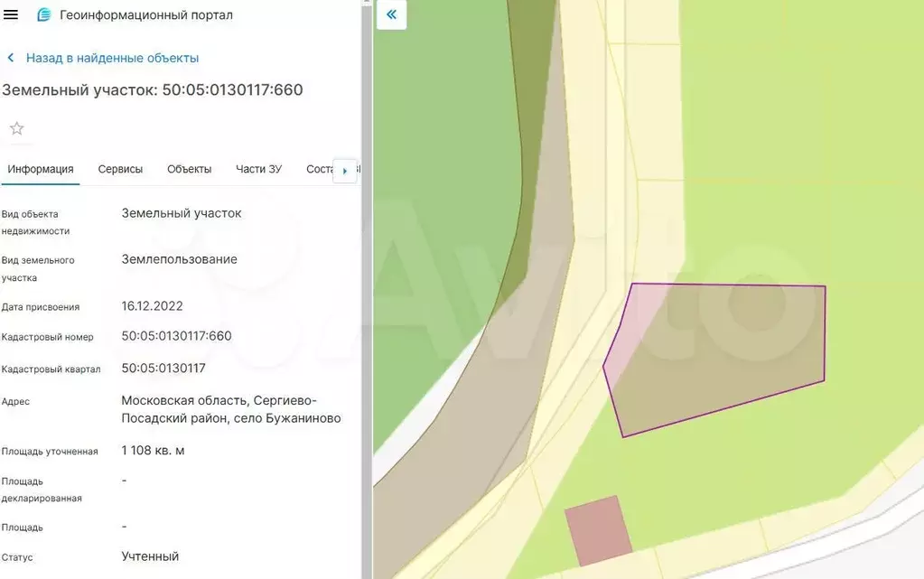The width and height of the screenshot is (924, 579).
Task: Click the Геоинформационный портал logo icon
Action: (x=44, y=14)
